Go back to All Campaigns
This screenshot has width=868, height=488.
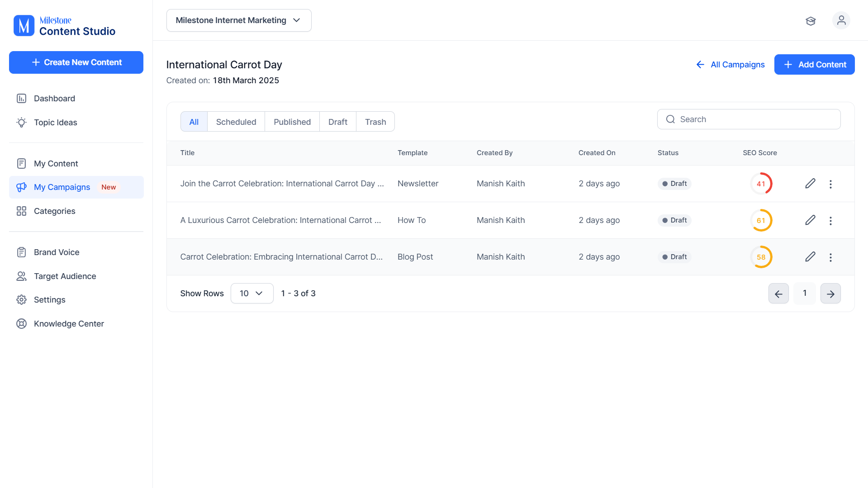pyautogui.click(x=730, y=65)
